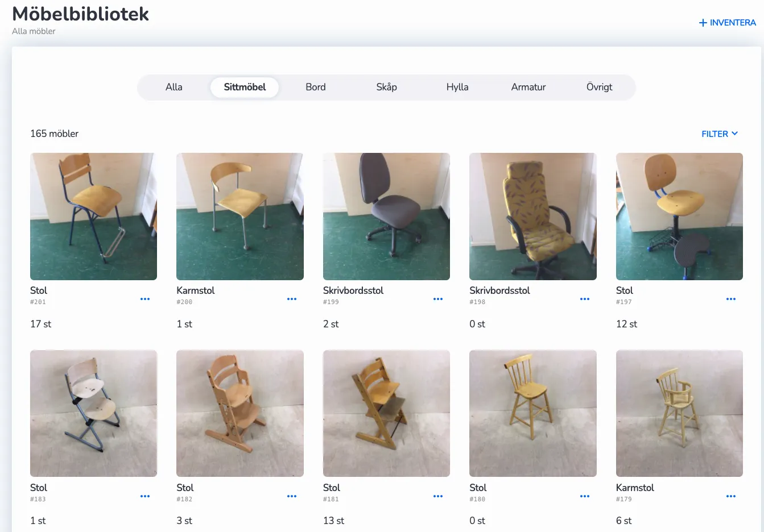Open three-dot menu for Stol #181

438,496
